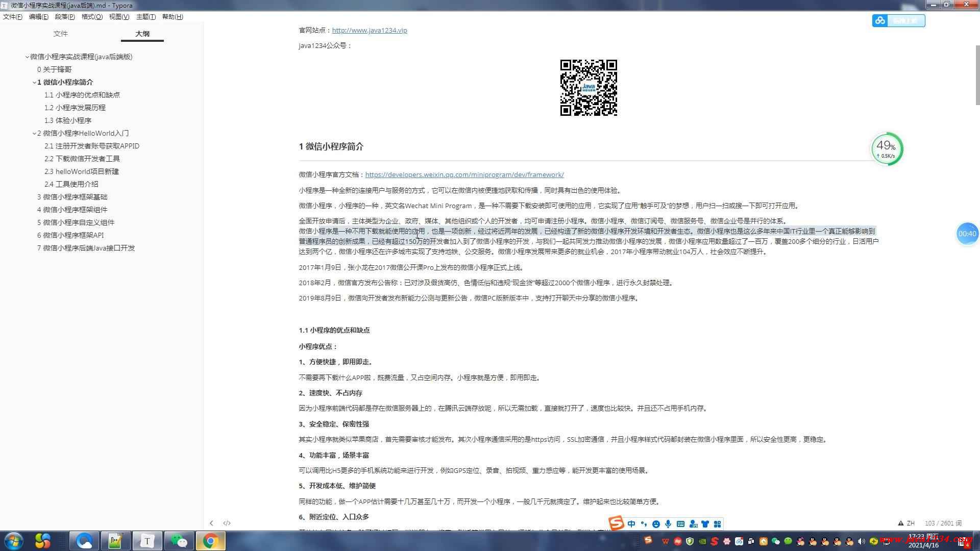980x551 pixels.
Task: Open the Baidu cloud tray icon
Action: pyautogui.click(x=739, y=541)
